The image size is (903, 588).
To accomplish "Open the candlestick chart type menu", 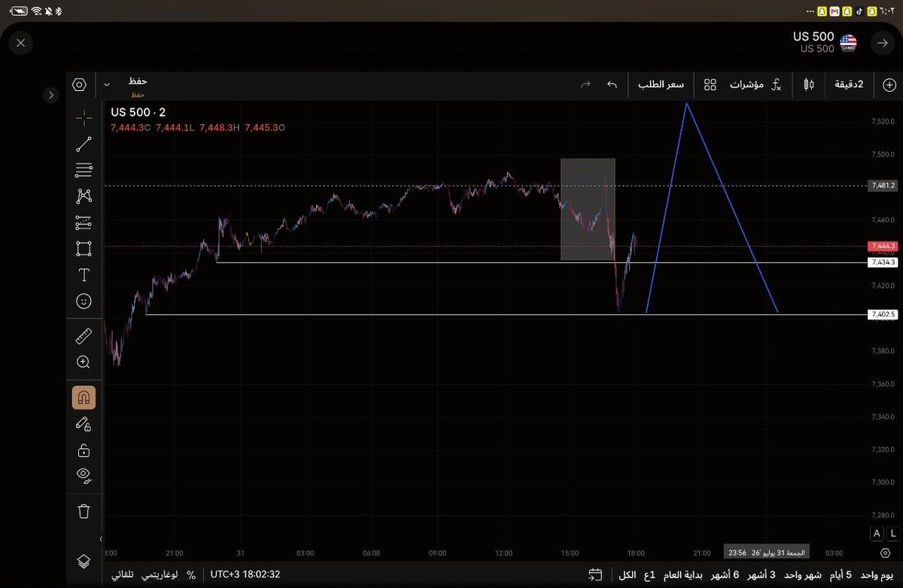I will [809, 85].
